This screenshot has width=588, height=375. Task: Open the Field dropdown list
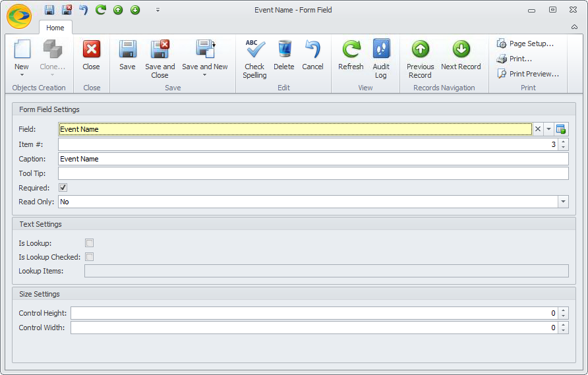pos(548,129)
